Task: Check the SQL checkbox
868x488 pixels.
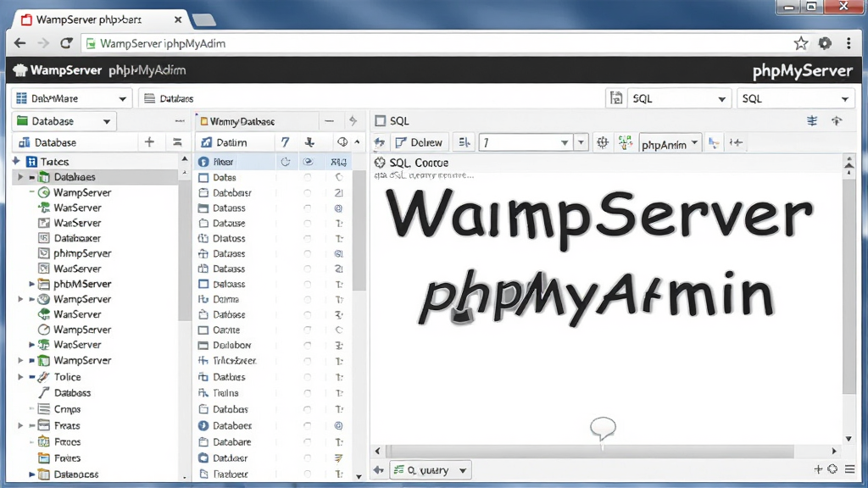Action: click(381, 120)
